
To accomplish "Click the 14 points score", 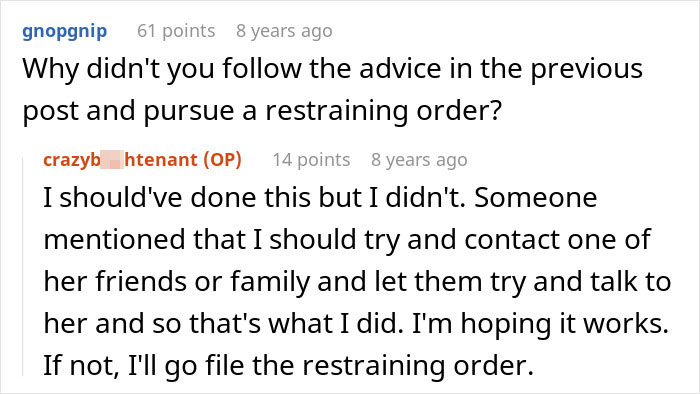I will pos(311,160).
